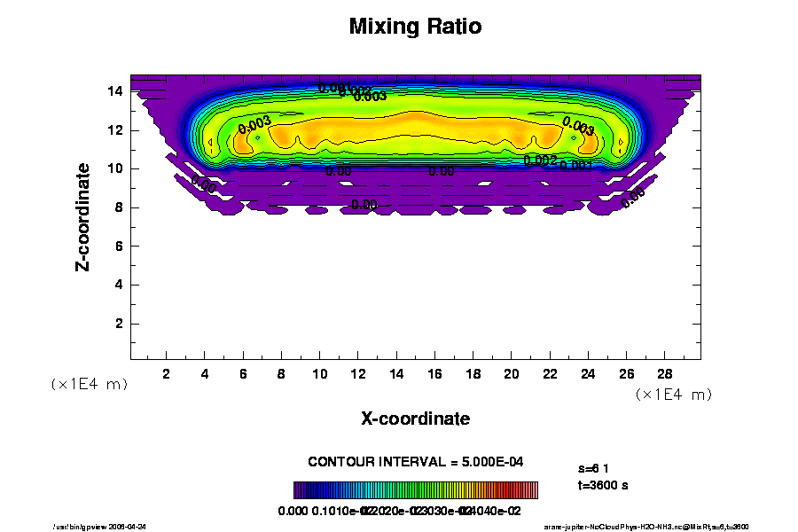This screenshot has width=798, height=532.
Task: Click the z-axis tick label 14
Action: 115,90
